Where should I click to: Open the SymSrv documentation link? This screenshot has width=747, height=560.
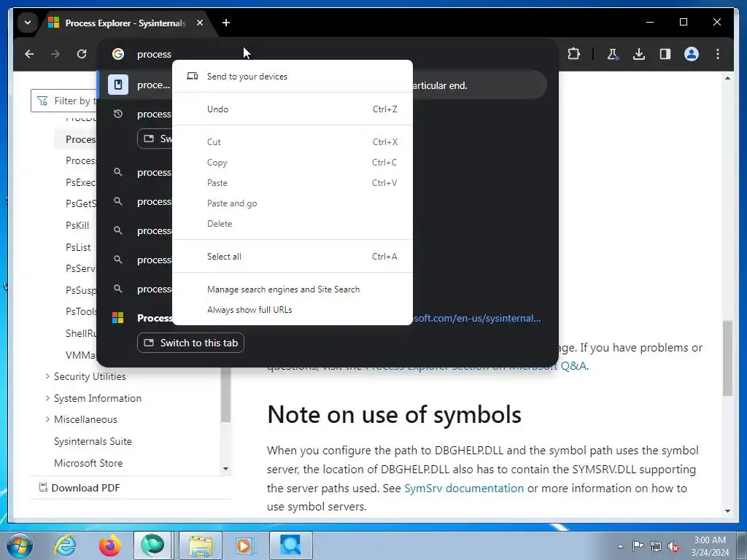(463, 488)
